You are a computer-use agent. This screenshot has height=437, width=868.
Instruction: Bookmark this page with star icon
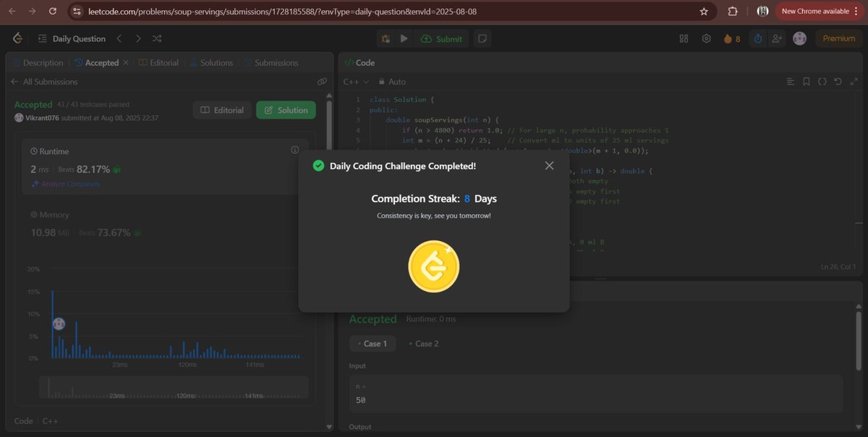click(704, 12)
